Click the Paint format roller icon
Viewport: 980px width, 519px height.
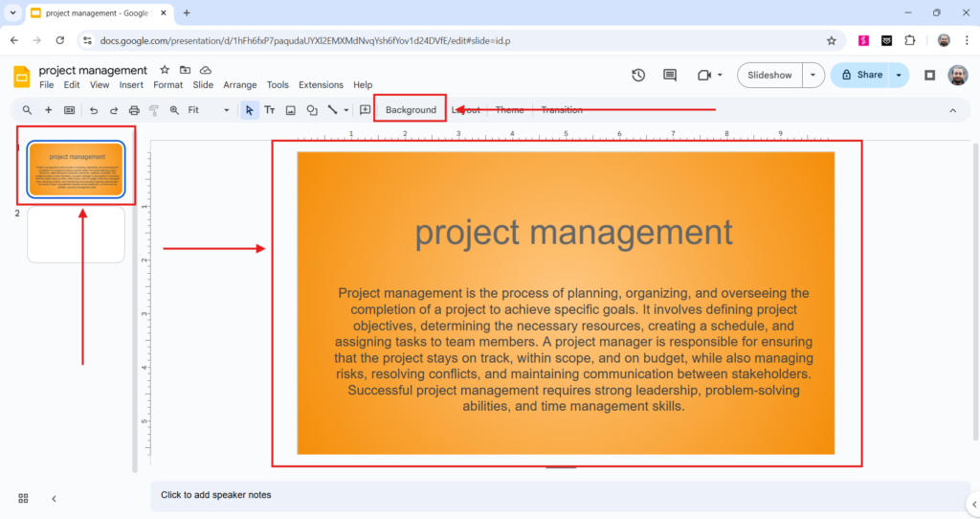tap(153, 110)
